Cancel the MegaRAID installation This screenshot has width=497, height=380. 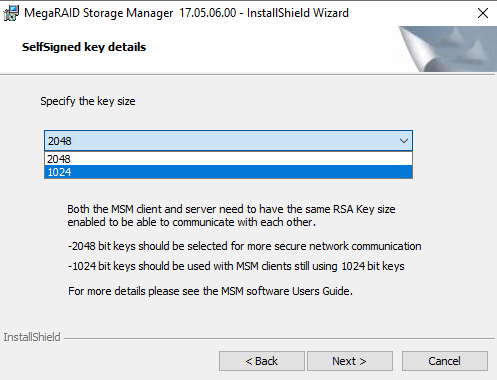[445, 361]
